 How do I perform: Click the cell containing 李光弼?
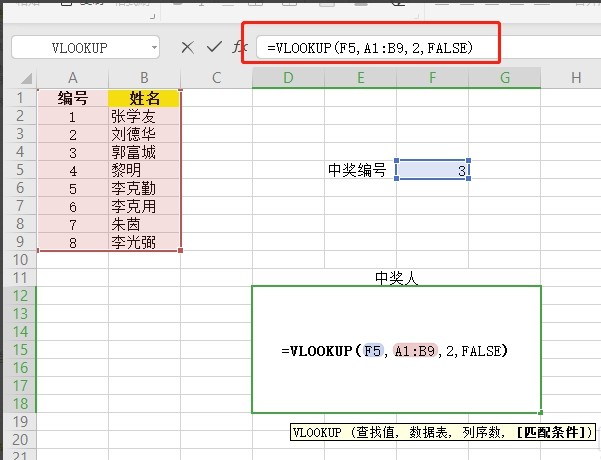(x=144, y=242)
